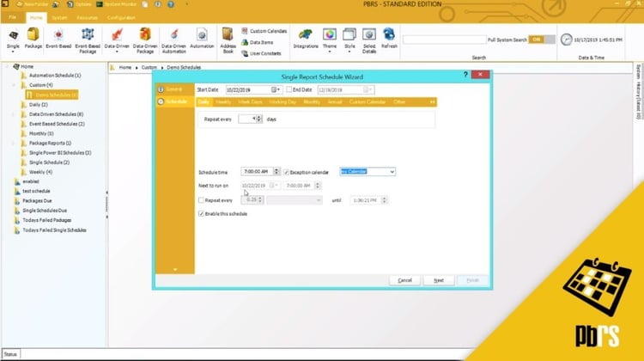Select the Working Day frequency tab

[x=283, y=102]
